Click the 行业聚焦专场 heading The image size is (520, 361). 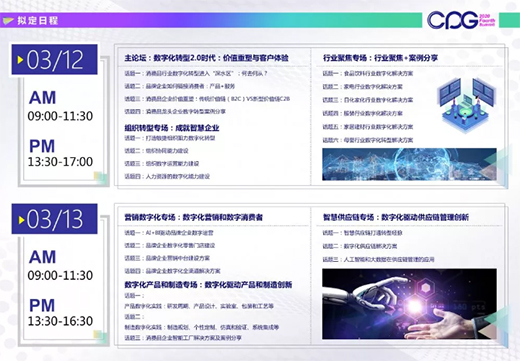(380, 58)
